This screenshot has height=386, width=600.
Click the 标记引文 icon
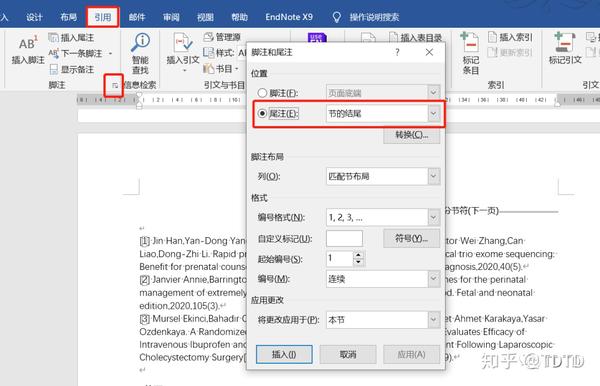(565, 42)
